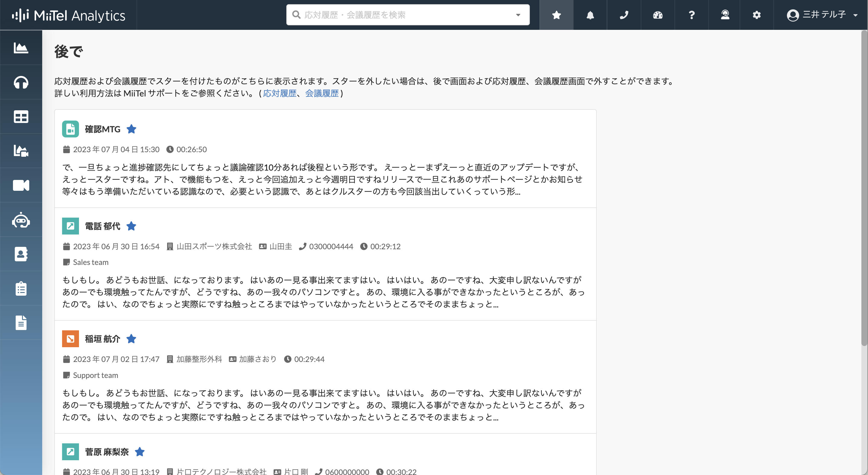Unstar the 稲垣 航介 entry

[x=131, y=339]
